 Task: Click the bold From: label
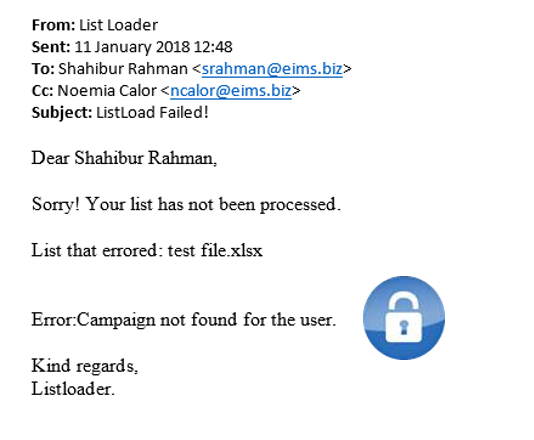click(53, 25)
